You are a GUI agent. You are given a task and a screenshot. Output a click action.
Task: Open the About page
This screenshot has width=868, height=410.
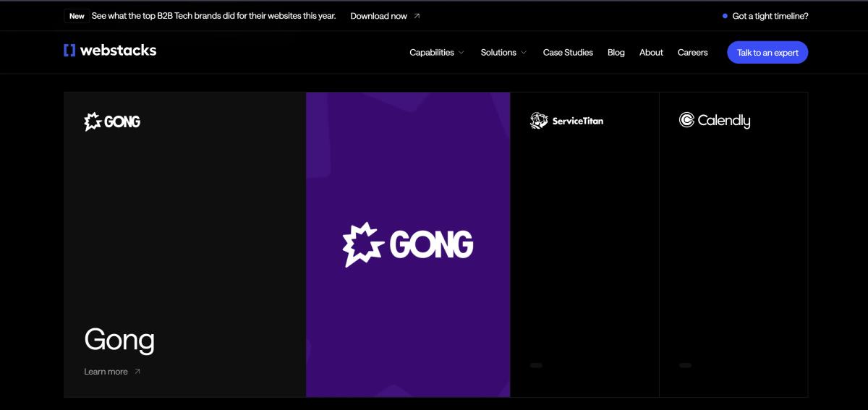click(x=651, y=53)
